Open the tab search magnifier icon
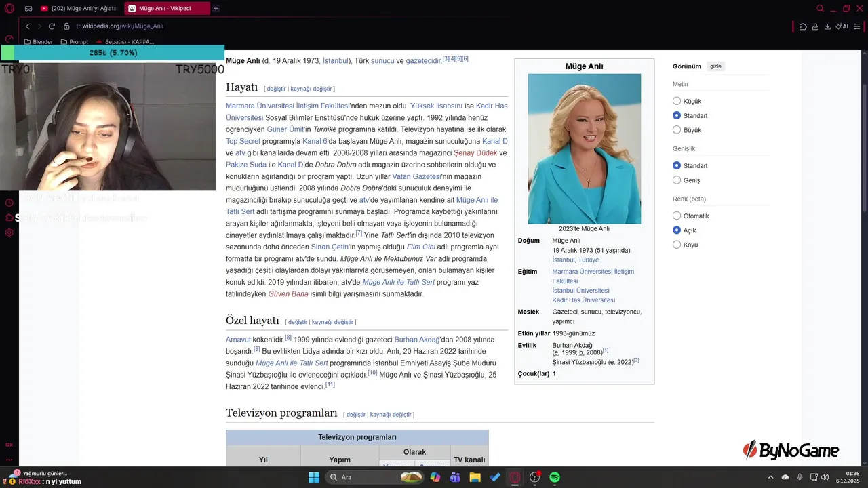The height and width of the screenshot is (488, 868). pos(820,9)
